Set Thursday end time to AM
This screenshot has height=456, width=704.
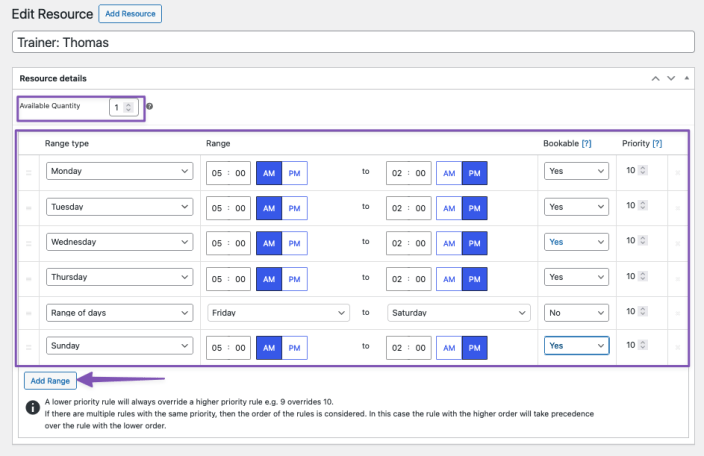coord(449,279)
